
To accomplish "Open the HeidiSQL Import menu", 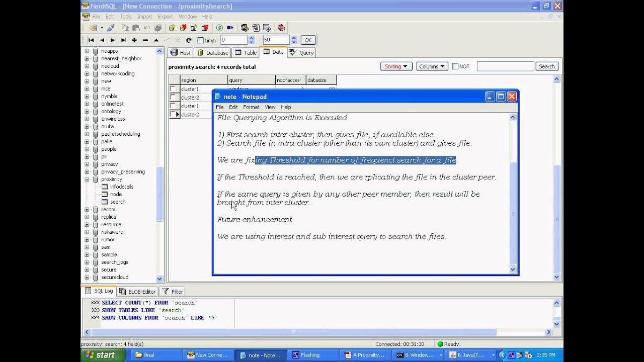I will [x=144, y=17].
